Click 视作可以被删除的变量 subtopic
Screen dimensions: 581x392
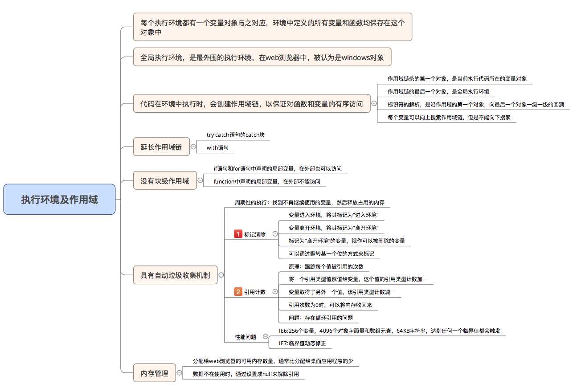tap(347, 241)
